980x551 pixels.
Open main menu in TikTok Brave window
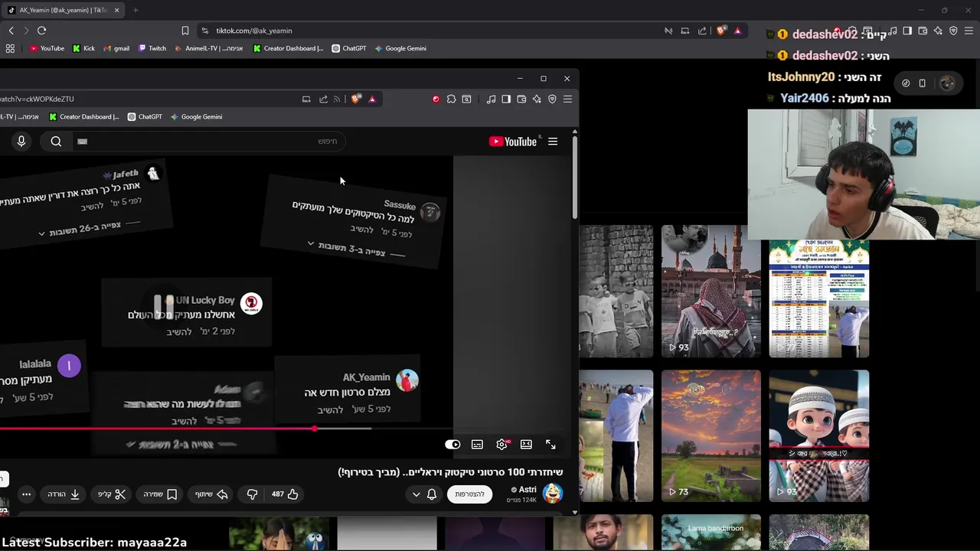pyautogui.click(x=969, y=31)
